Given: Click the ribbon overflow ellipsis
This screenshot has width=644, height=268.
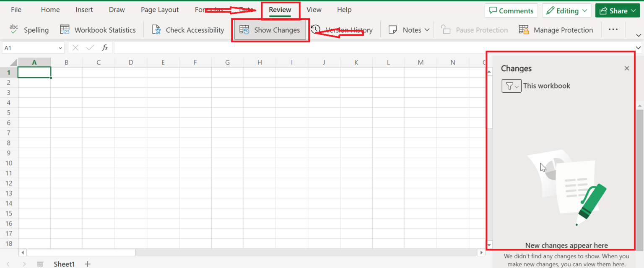Looking at the screenshot, I should [x=613, y=29].
